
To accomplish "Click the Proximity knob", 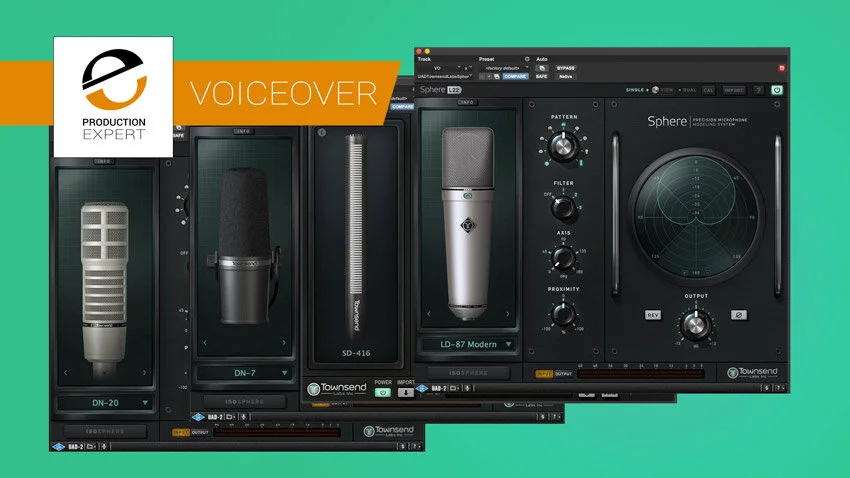I will (x=563, y=313).
